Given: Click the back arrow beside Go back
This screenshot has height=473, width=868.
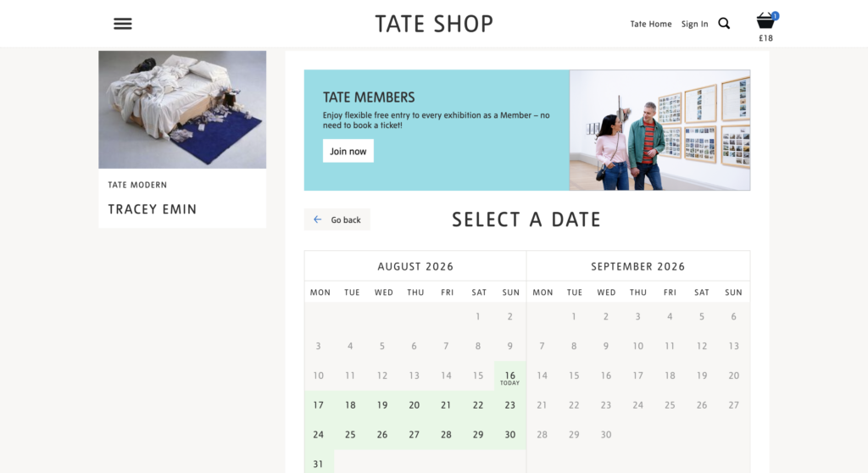Looking at the screenshot, I should click(x=317, y=220).
